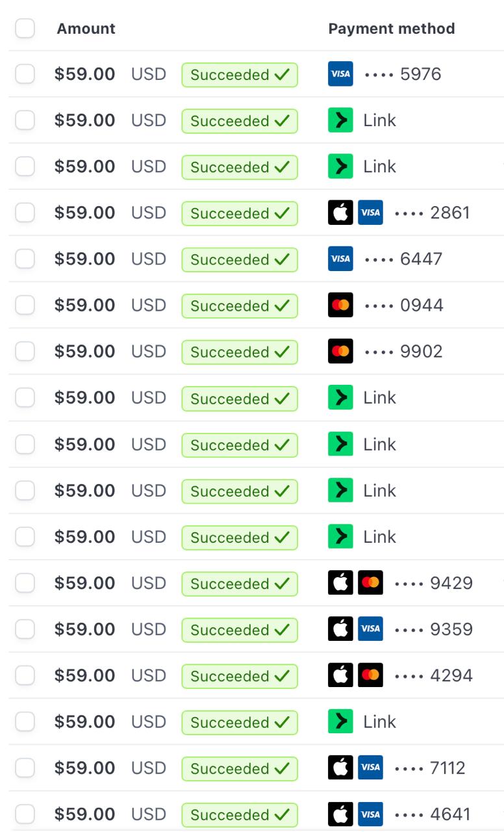
Task: Sort by the Amount column header
Action: point(86,29)
